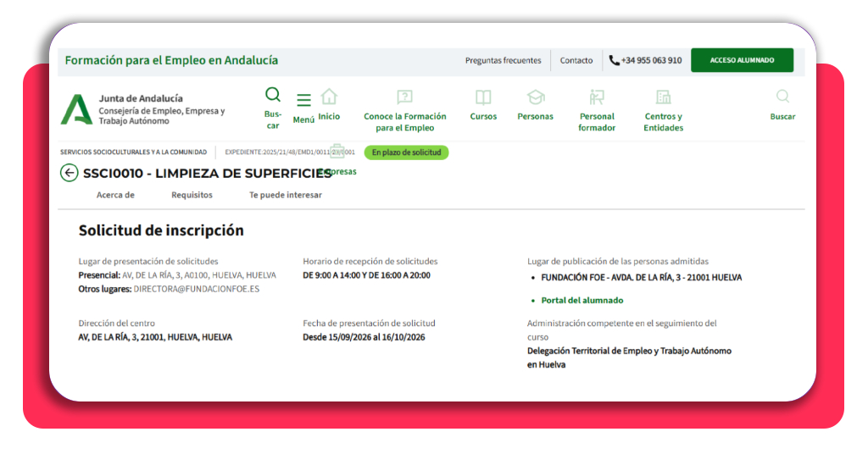Open the Contacto link
868x454 pixels.
click(x=576, y=60)
